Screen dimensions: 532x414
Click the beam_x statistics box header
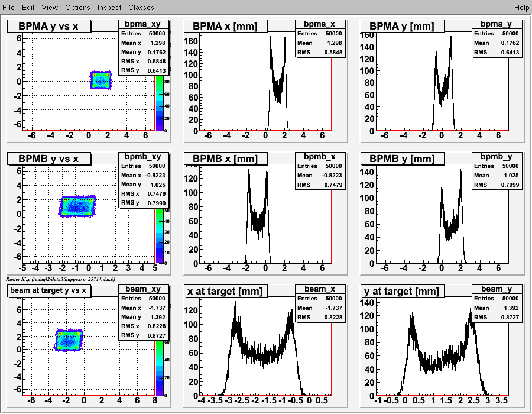coord(320,289)
